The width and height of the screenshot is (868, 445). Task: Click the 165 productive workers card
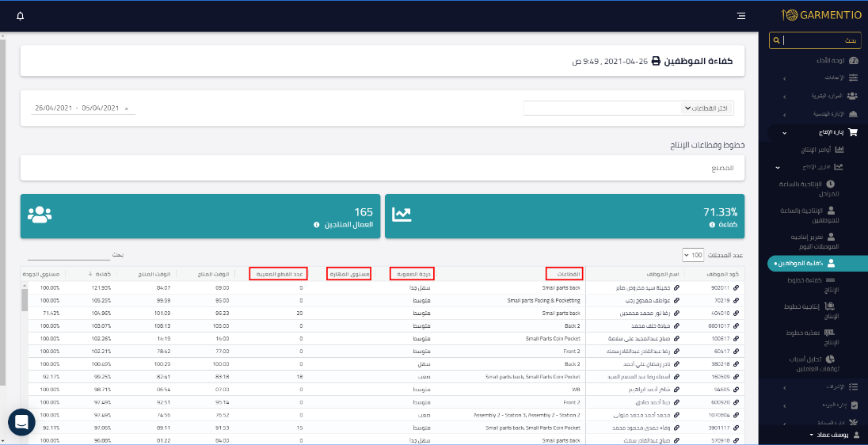[x=200, y=216]
